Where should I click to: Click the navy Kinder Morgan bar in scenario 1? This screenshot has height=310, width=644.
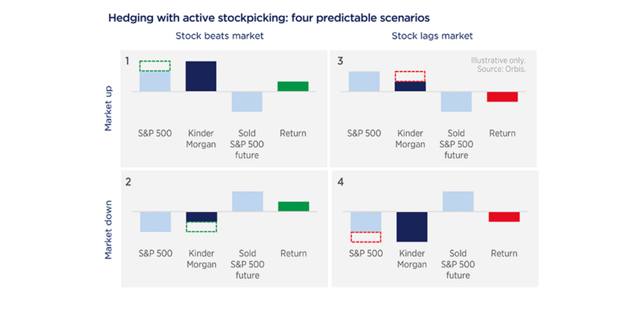pyautogui.click(x=201, y=76)
